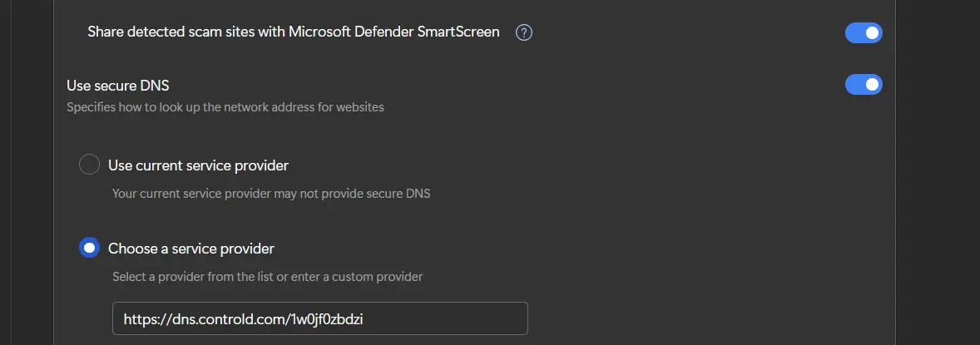Click 'Your current service provider may not provide secure DNS'
980x345 pixels.
pyautogui.click(x=271, y=193)
